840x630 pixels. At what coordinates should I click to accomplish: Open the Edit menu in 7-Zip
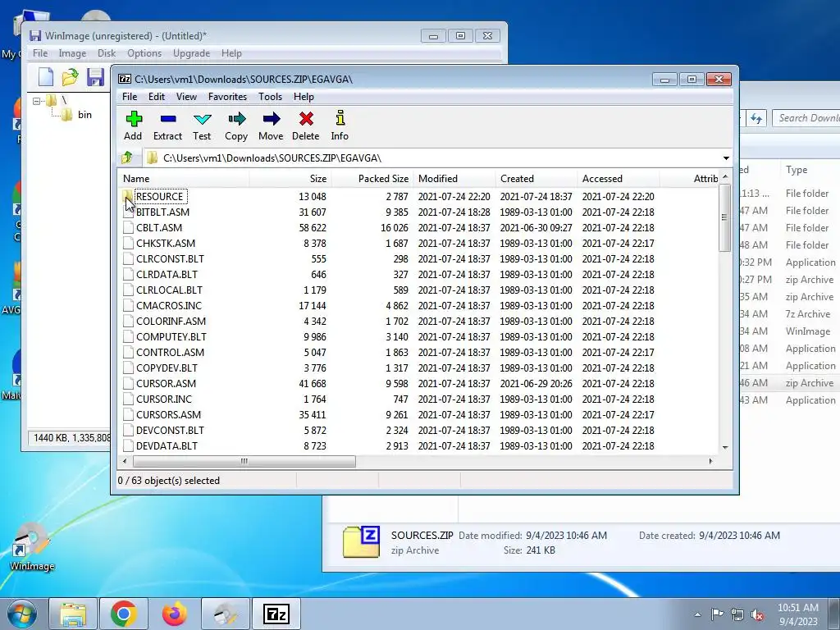157,97
